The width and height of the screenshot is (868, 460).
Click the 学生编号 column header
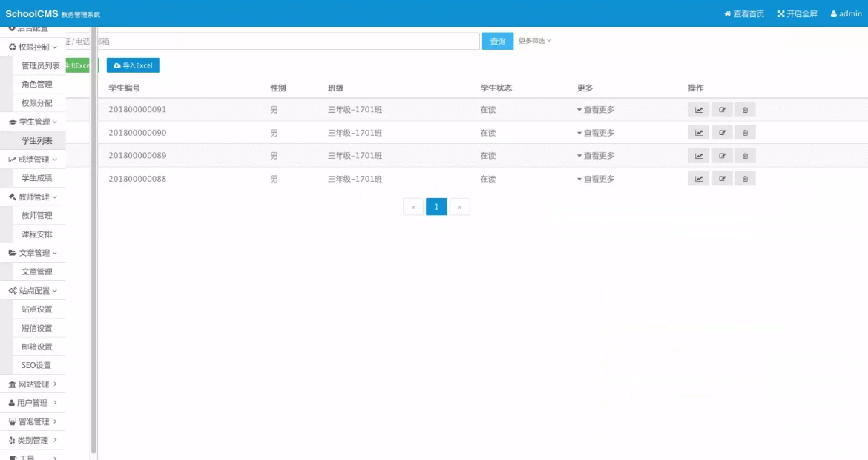pos(124,88)
